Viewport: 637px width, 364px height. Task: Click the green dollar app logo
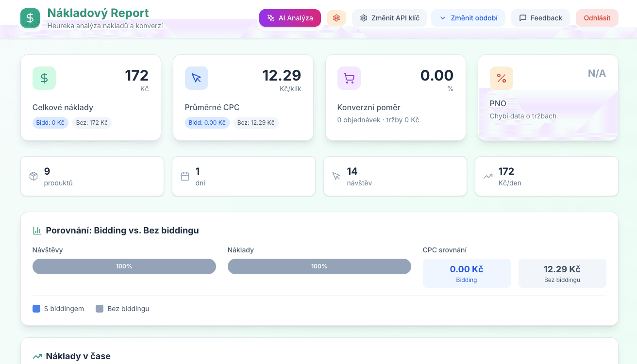30,18
